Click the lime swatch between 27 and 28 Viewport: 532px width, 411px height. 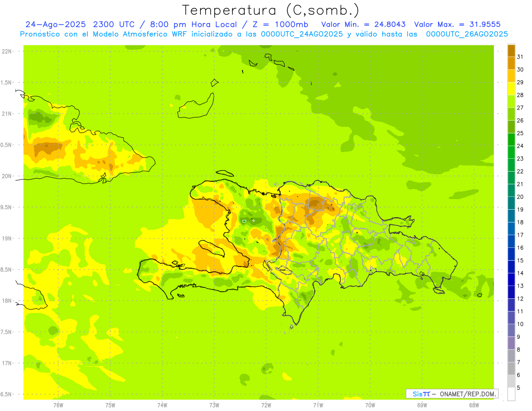[x=511, y=102]
